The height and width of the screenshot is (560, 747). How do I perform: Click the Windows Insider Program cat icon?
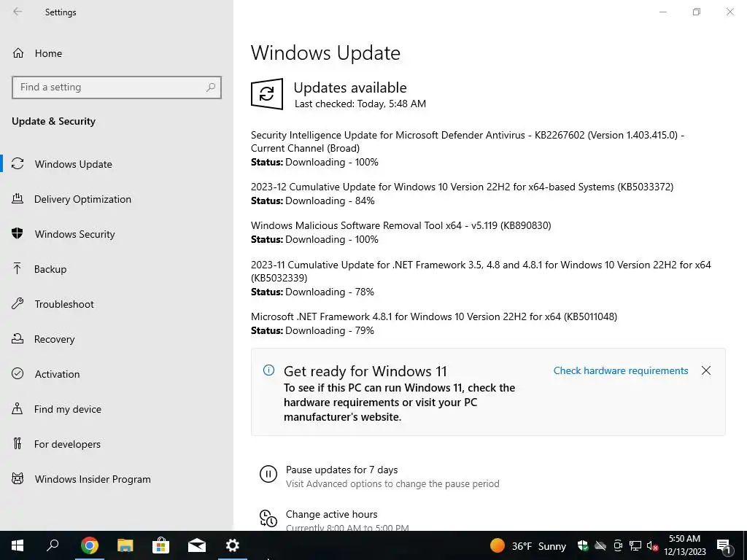click(x=18, y=478)
